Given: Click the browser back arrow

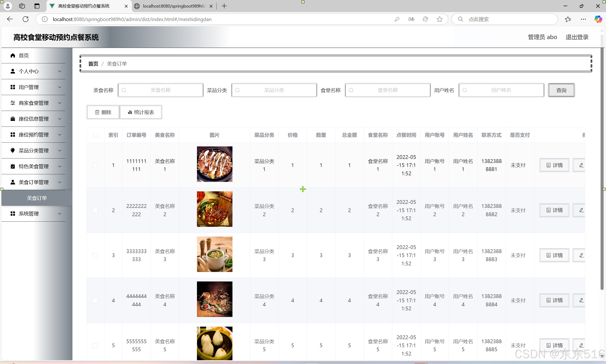Looking at the screenshot, I should click(10, 19).
